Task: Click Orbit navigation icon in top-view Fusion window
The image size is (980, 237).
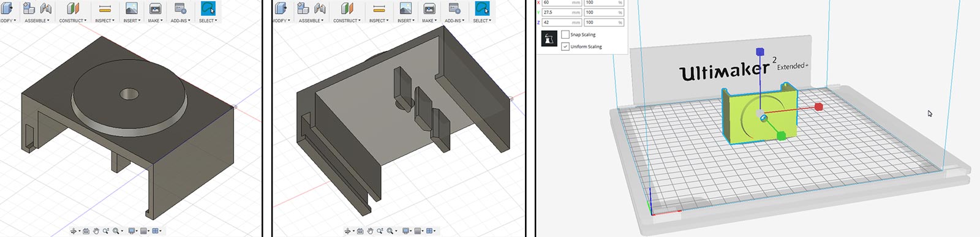Action: (x=73, y=231)
